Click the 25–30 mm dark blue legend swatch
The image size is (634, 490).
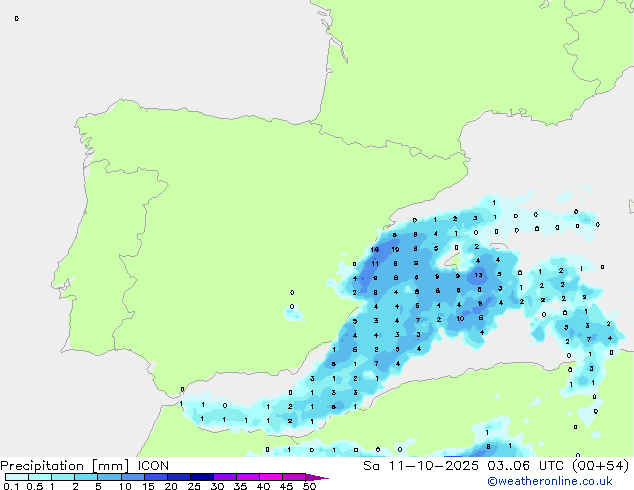tap(202, 477)
